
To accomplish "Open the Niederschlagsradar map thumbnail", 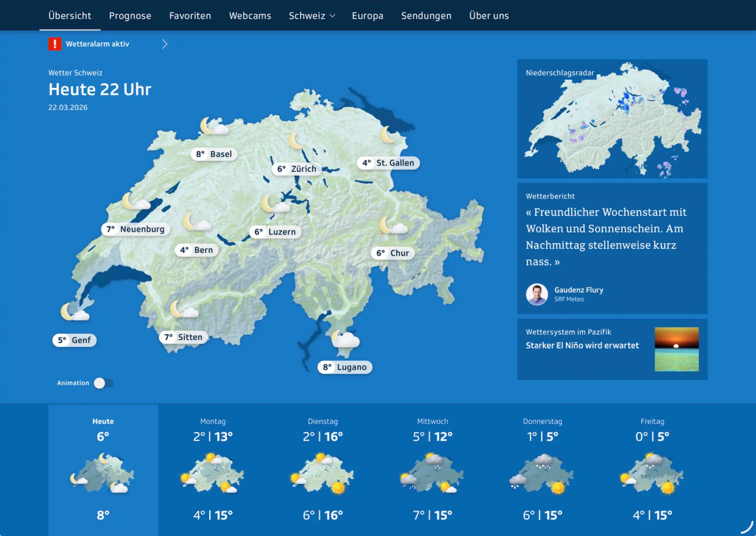I will point(612,119).
